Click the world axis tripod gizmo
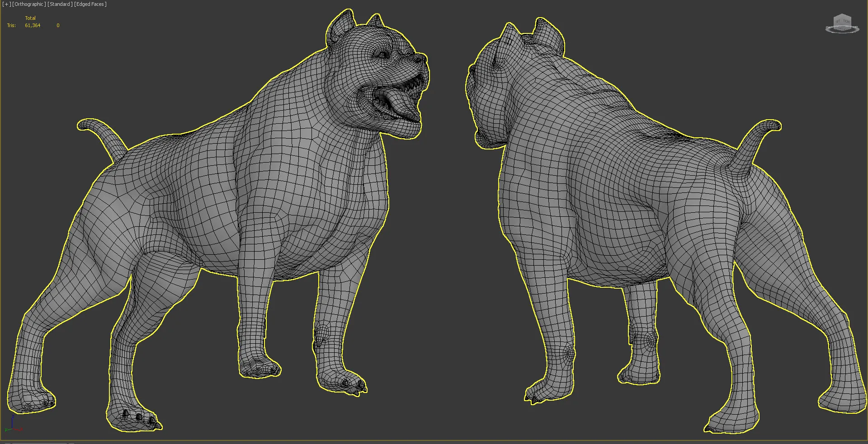Image resolution: width=868 pixels, height=444 pixels. tap(13, 425)
